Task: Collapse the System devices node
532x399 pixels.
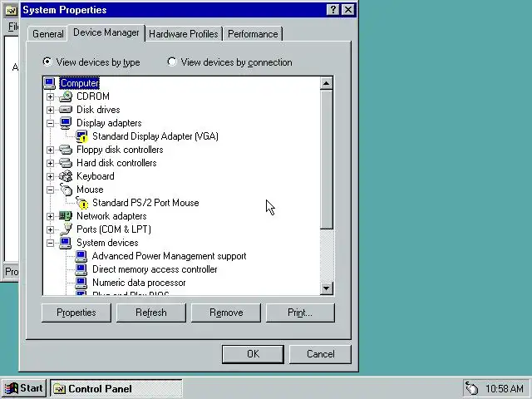Action: point(50,243)
